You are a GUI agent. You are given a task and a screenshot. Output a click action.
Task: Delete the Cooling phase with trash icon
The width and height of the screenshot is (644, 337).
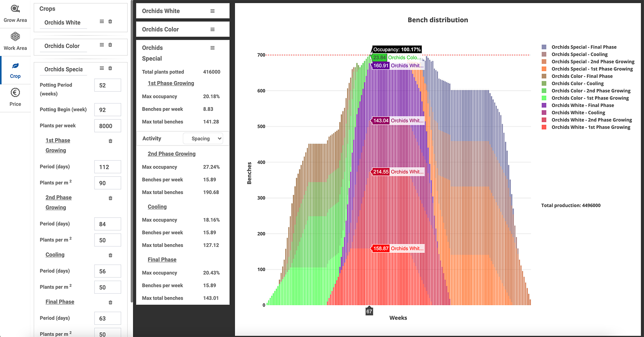coord(110,255)
